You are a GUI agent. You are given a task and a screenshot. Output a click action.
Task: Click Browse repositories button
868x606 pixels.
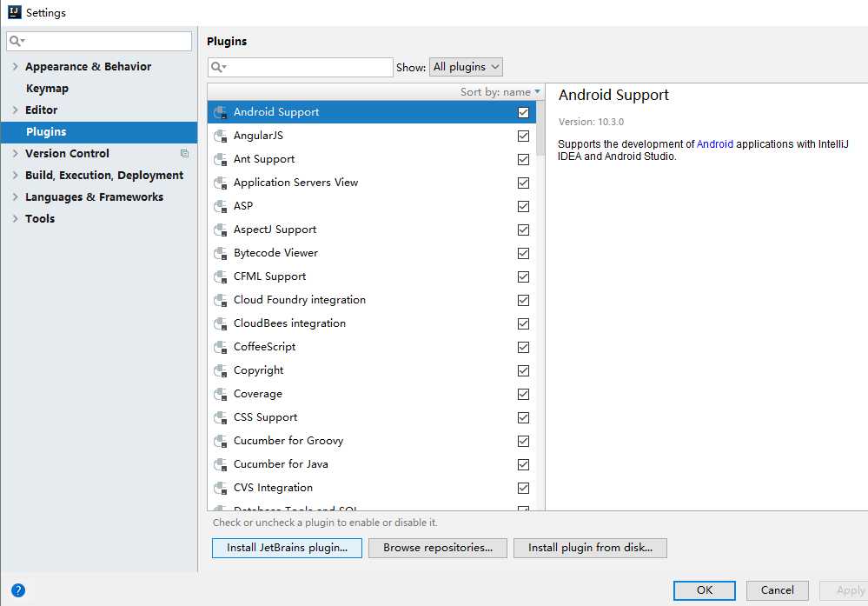[438, 548]
